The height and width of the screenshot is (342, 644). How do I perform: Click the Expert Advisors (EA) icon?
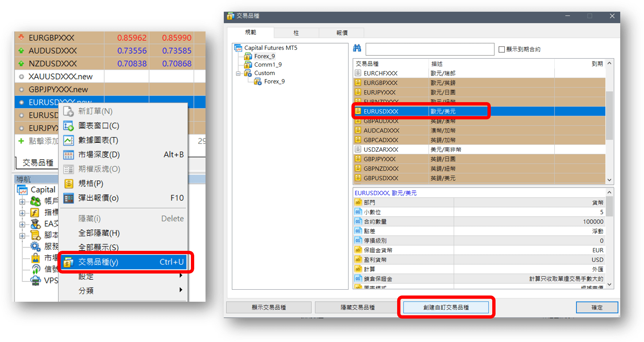35,224
